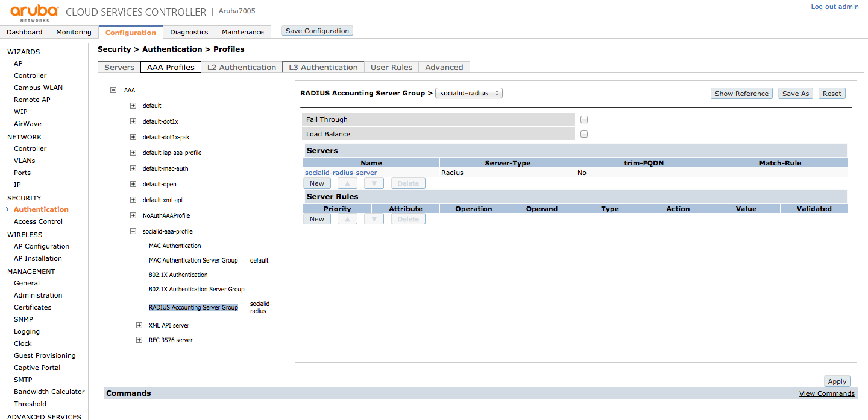
Task: Click the Aruba Networks logo
Action: point(34,13)
